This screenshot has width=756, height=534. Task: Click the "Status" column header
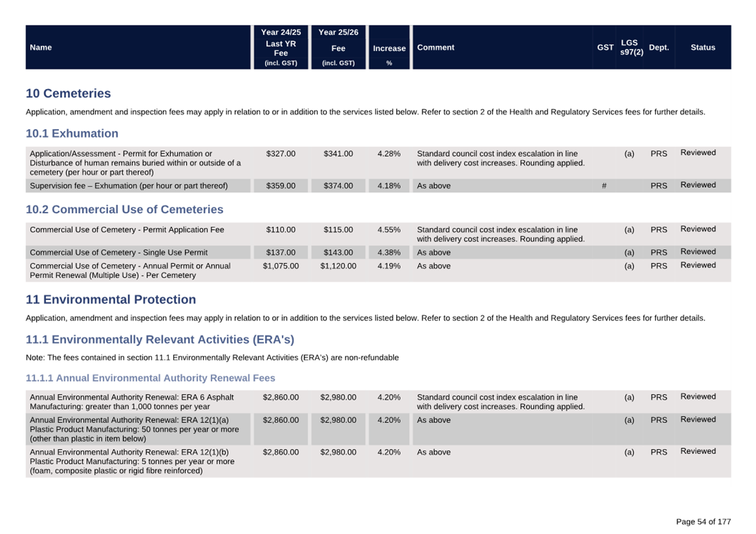click(x=702, y=47)
